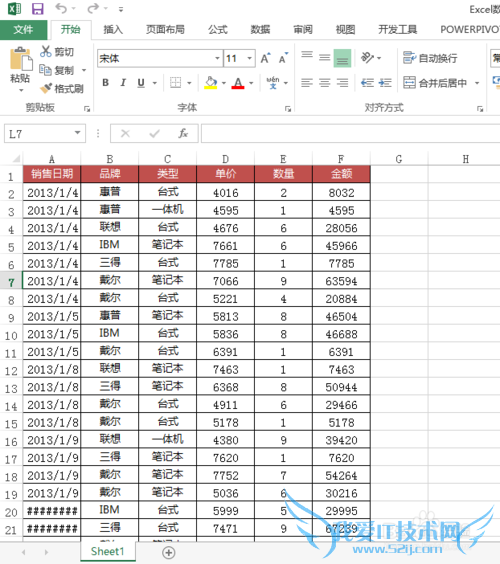
Task: Toggle Bold formatting
Action: click(105, 83)
